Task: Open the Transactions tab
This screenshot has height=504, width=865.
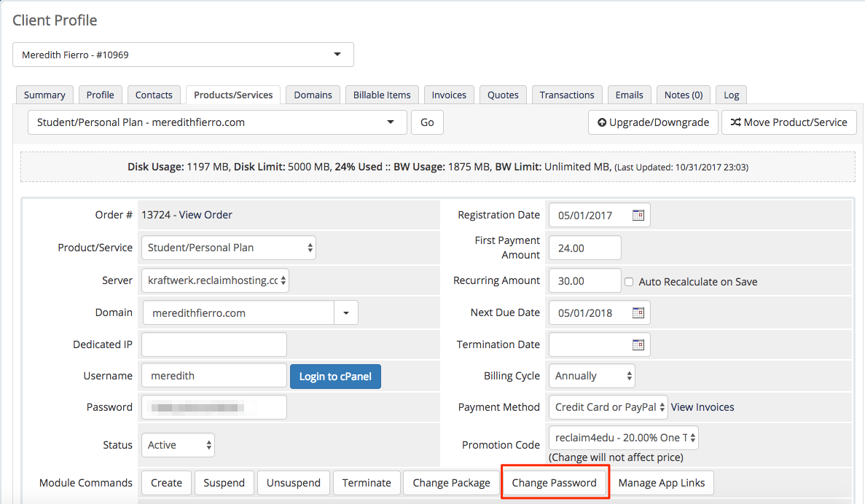Action: pyautogui.click(x=567, y=95)
